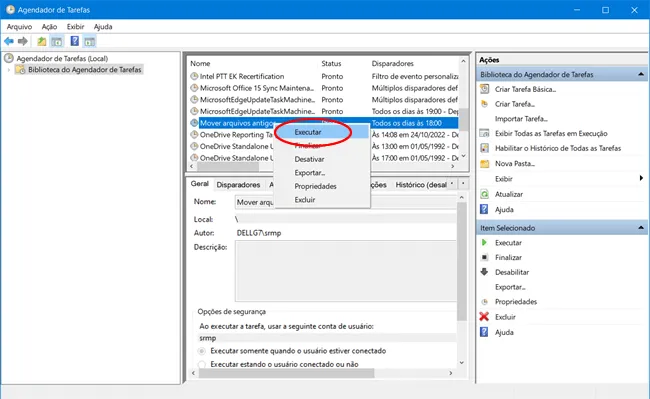The width and height of the screenshot is (650, 399).
Task: Select 'Executar estando o usuário conectado ou não'
Action: pyautogui.click(x=202, y=364)
